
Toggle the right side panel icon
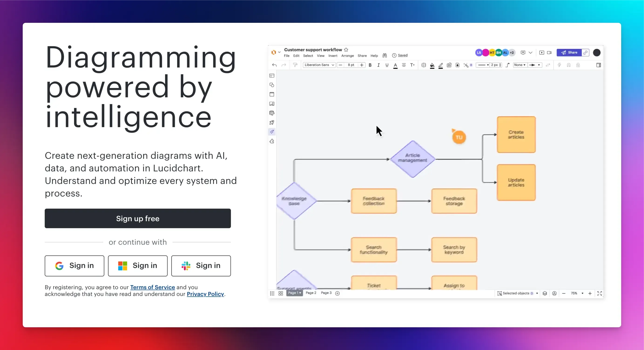[599, 65]
